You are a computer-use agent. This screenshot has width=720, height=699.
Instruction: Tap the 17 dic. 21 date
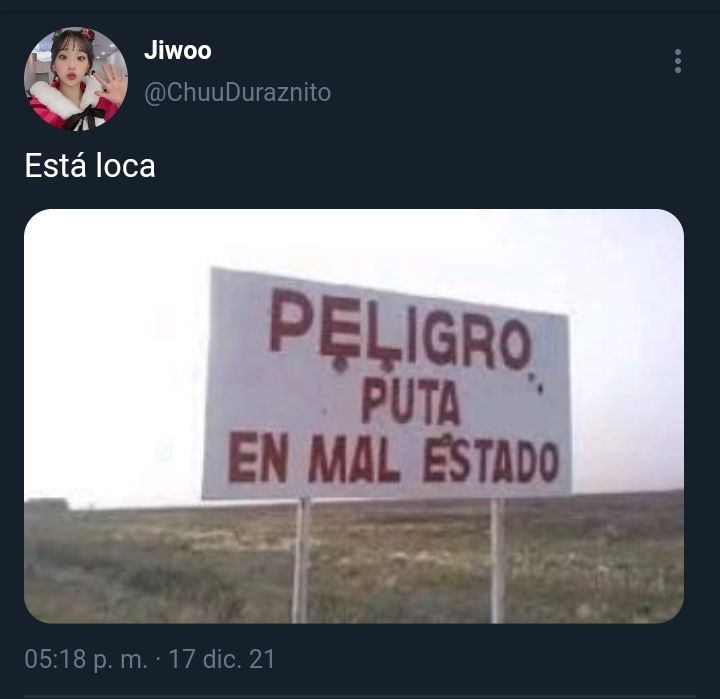click(x=222, y=659)
